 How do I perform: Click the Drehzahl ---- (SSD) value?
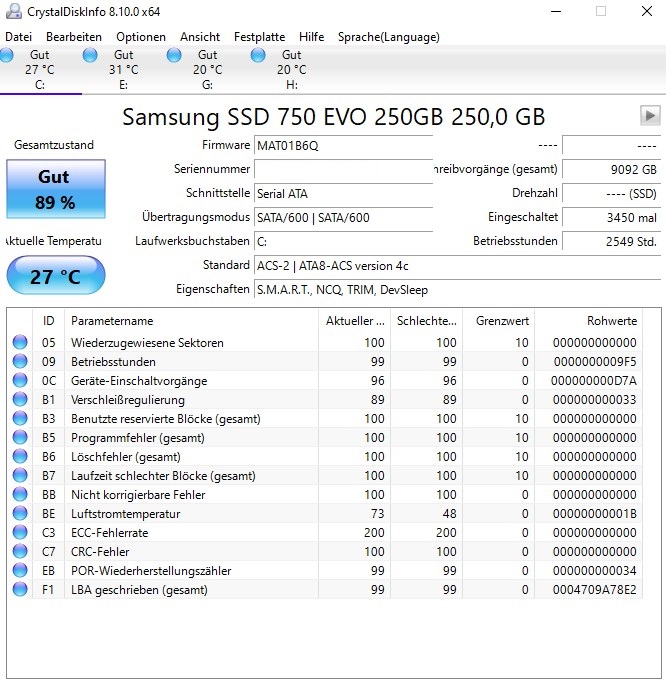612,193
